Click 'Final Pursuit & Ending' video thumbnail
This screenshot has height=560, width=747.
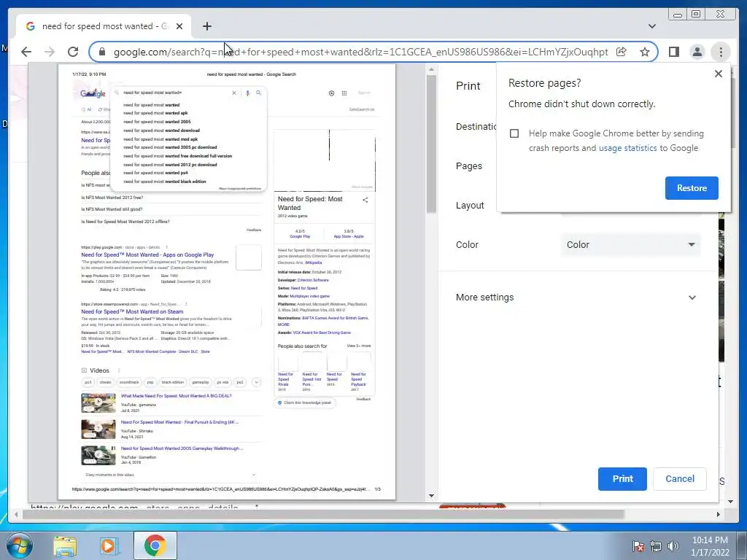tap(98, 429)
